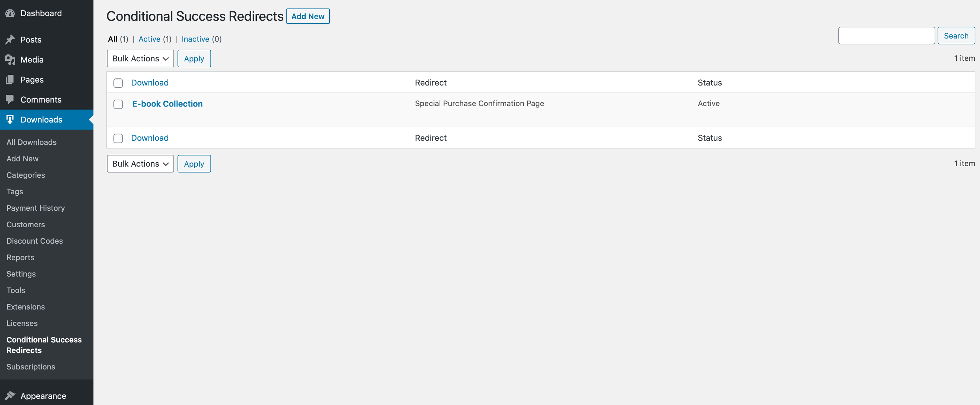Check the select-all checkbox in table header
Viewport: 980px width, 405px height.
point(118,83)
